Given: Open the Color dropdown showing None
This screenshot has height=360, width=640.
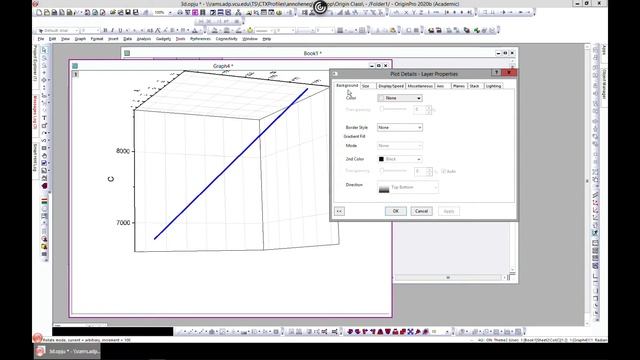Looking at the screenshot, I should coord(400,98).
